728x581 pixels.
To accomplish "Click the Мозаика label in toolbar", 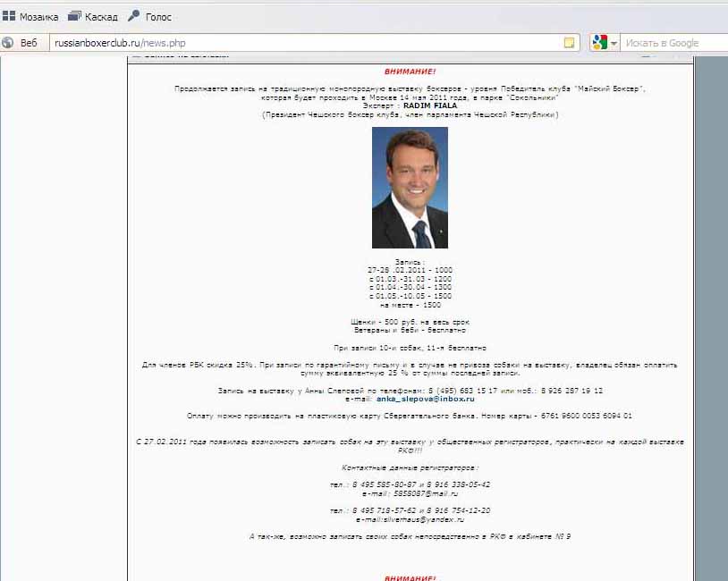I will pyautogui.click(x=38, y=17).
